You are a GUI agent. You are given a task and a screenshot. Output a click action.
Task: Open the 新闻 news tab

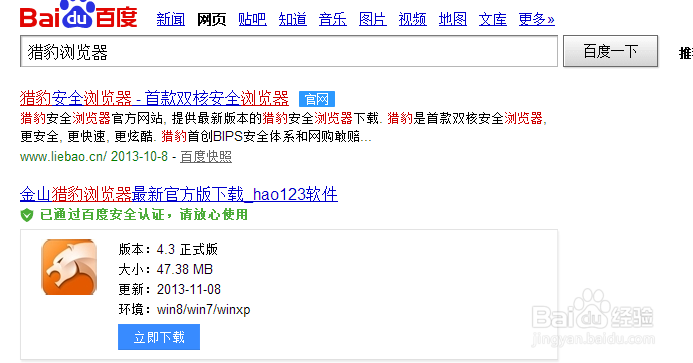(171, 19)
